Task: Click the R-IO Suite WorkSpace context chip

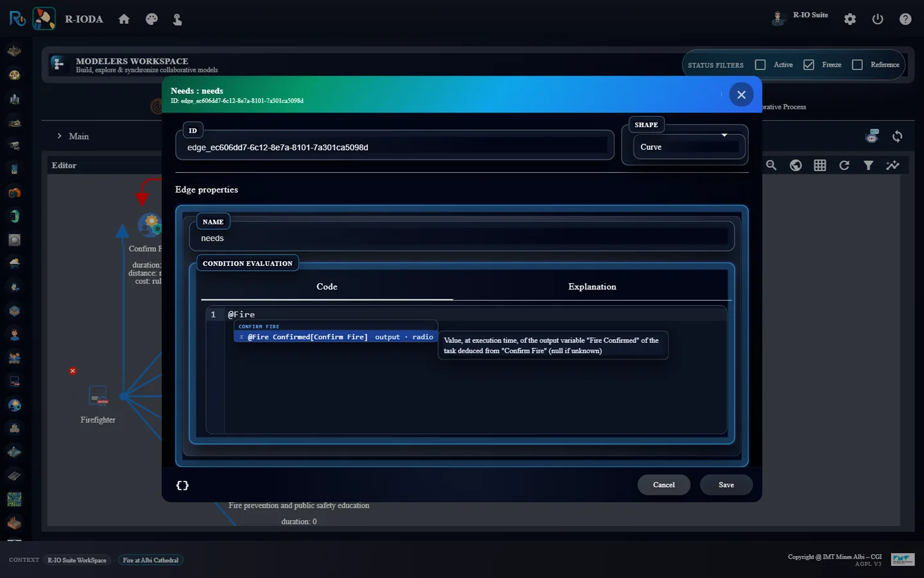Action: 77,560
